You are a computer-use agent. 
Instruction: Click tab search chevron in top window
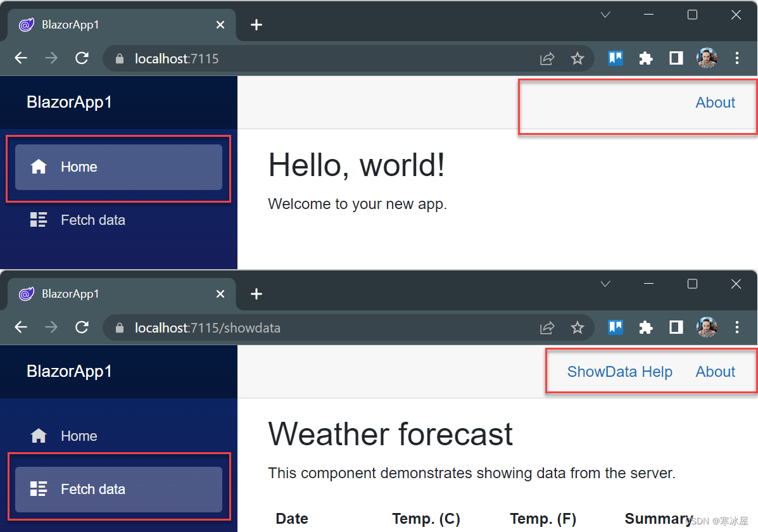pyautogui.click(x=605, y=15)
